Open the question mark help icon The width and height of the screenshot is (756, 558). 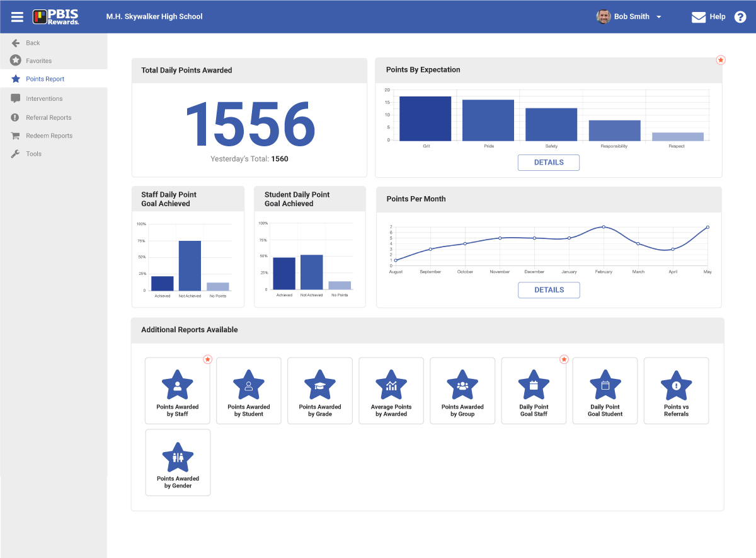(x=740, y=17)
